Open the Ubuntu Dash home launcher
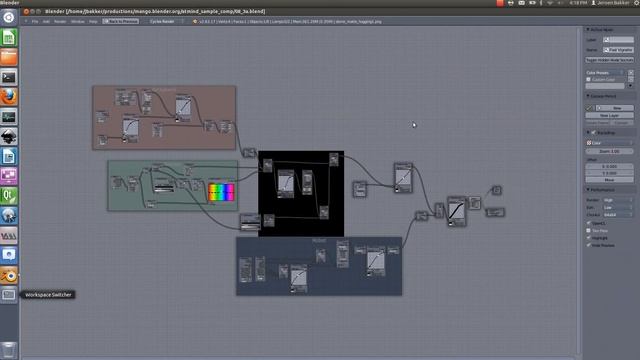Image resolution: width=640 pixels, height=360 pixels. (9, 18)
